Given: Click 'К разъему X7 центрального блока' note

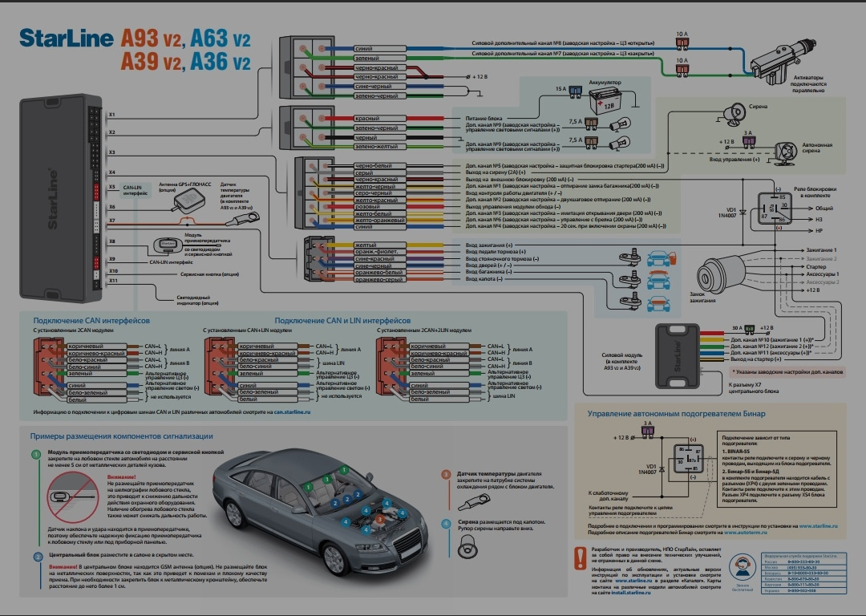Looking at the screenshot, I should click(753, 388).
